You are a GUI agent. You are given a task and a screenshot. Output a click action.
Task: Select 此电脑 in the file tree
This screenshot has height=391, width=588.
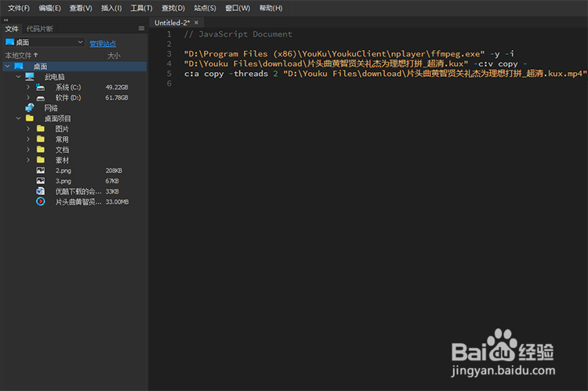[55, 77]
